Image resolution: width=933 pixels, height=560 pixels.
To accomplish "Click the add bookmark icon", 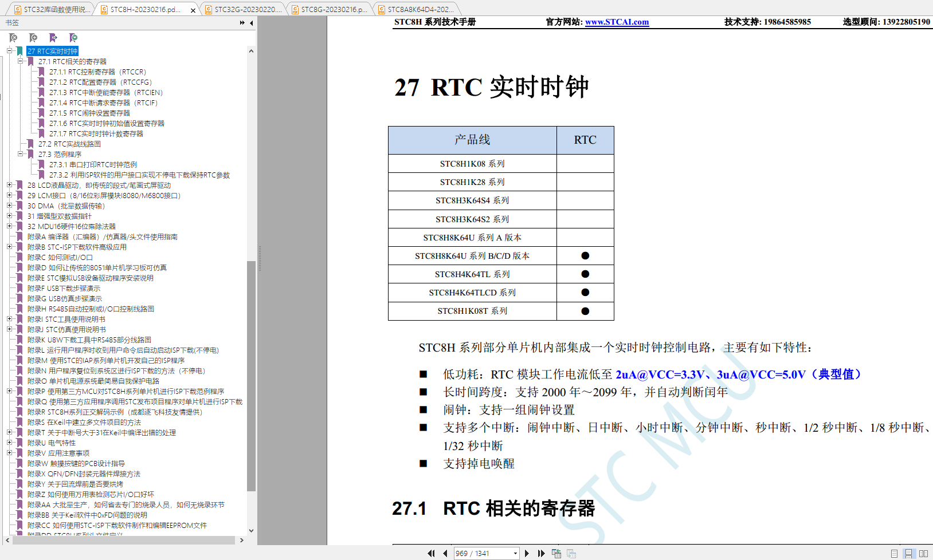I will click(x=33, y=38).
